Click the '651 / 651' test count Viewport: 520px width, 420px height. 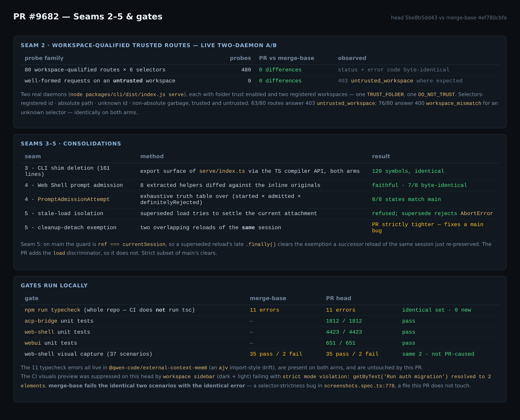click(341, 343)
